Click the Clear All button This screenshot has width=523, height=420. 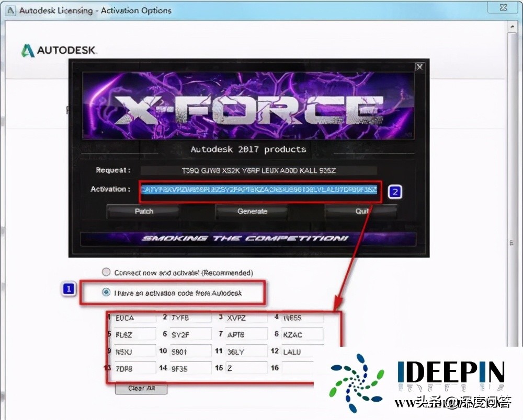(x=141, y=388)
